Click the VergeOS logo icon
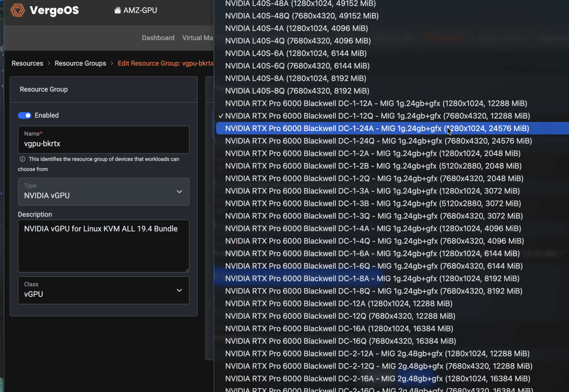This screenshot has height=392, width=569. (x=18, y=10)
